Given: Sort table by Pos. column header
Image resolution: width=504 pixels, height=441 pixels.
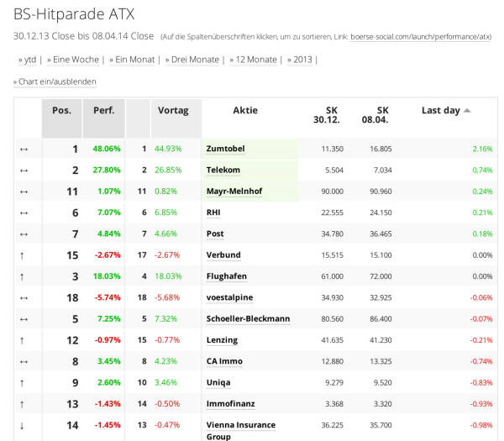Looking at the screenshot, I should point(61,110).
